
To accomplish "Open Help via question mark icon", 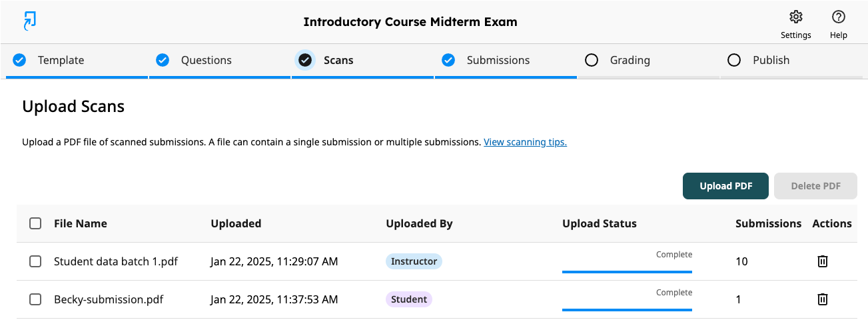I will (x=839, y=17).
